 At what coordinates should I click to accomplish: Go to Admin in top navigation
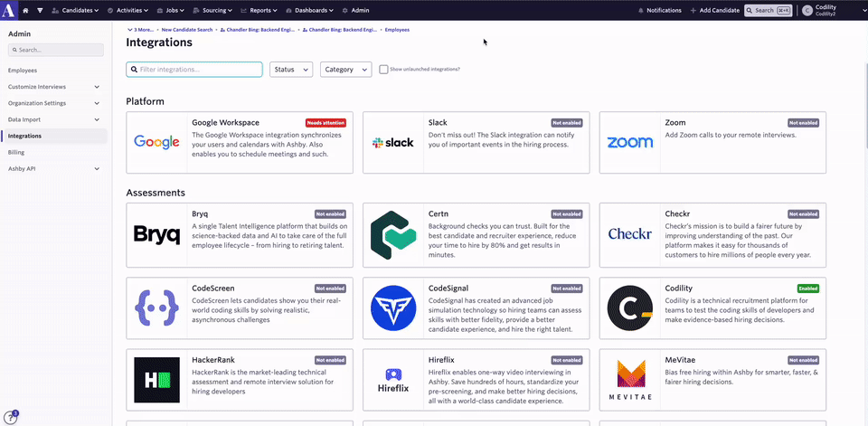click(x=355, y=11)
